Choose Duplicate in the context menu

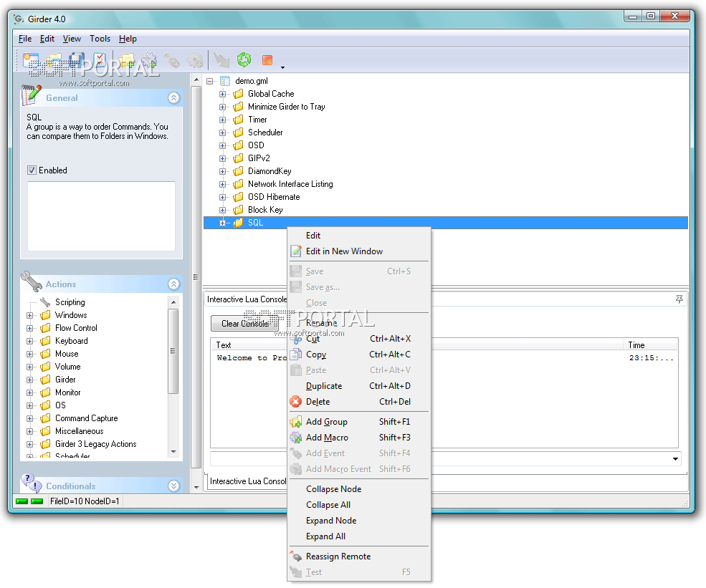point(358,386)
